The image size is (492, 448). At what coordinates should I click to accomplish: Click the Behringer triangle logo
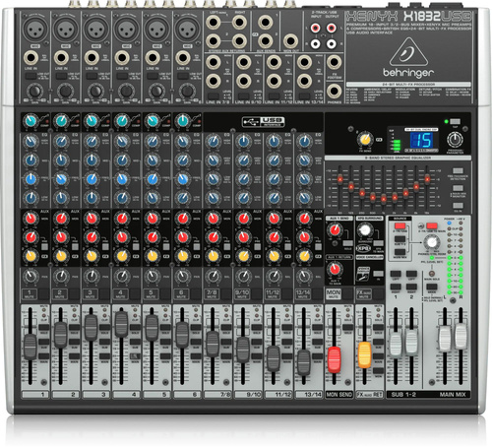[408, 52]
